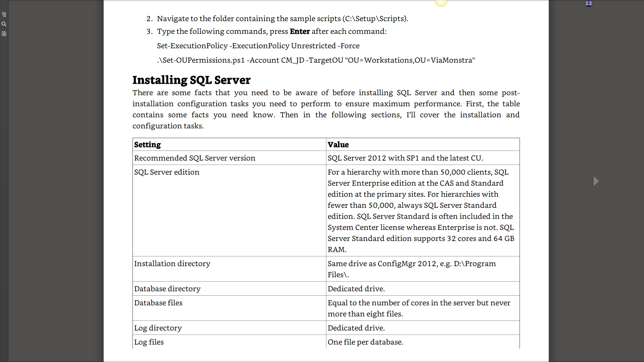Click the 'Database directory' table cell
The image size is (644, 362).
click(x=167, y=289)
